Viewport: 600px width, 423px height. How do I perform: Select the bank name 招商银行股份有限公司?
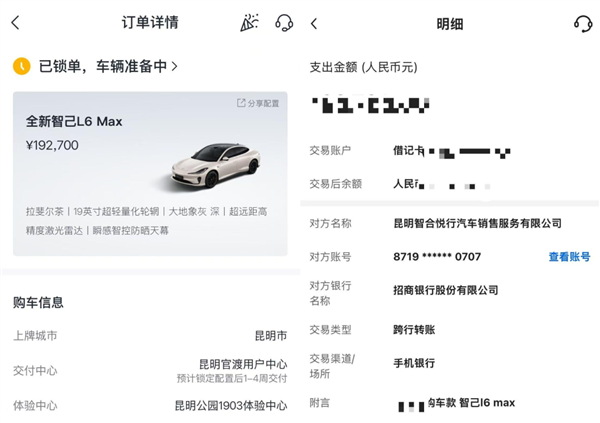click(x=446, y=290)
